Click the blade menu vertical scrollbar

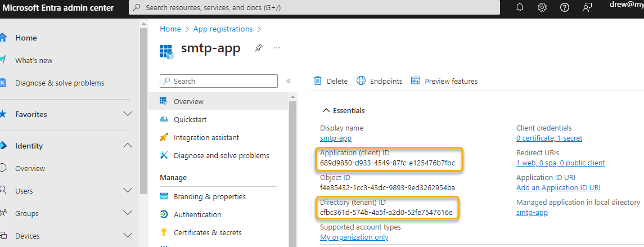tap(292, 173)
